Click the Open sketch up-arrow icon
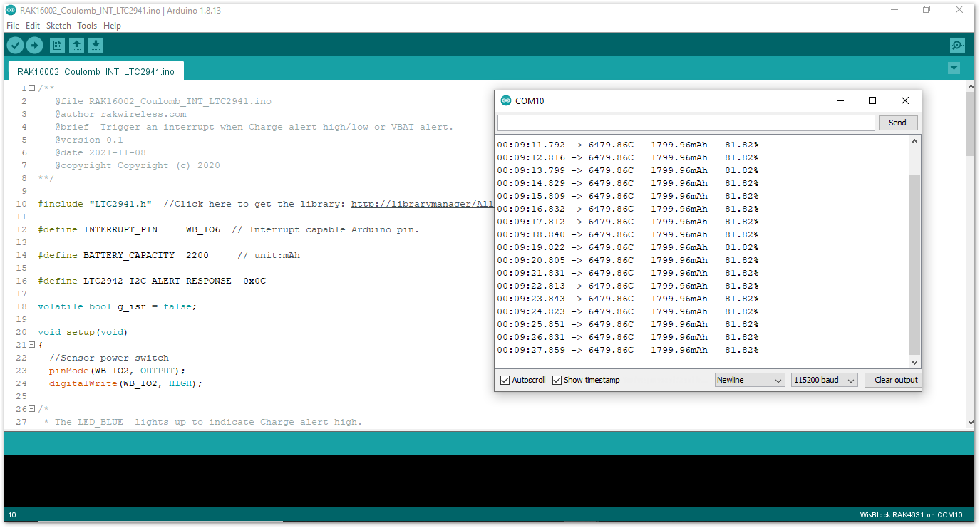Viewport: 980px width, 528px height. [x=76, y=46]
